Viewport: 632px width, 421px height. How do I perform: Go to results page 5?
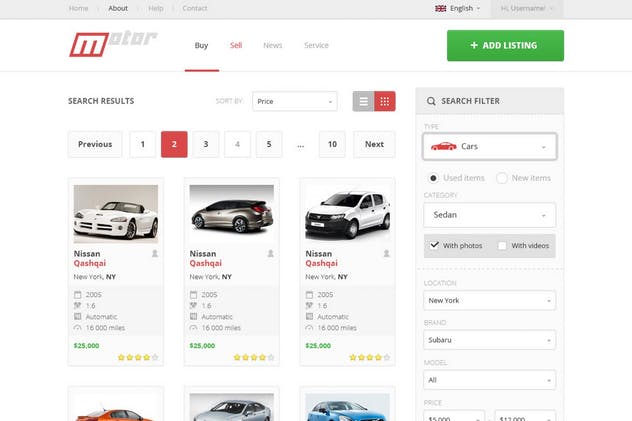[269, 144]
